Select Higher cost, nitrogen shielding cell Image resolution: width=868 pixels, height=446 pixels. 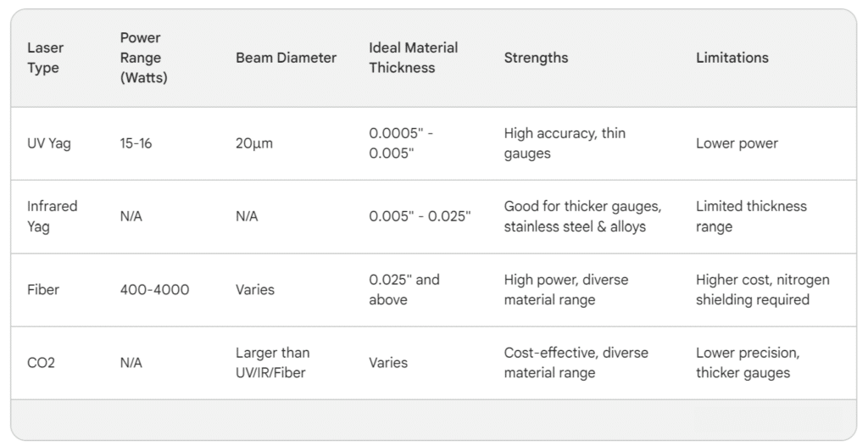tap(762, 289)
